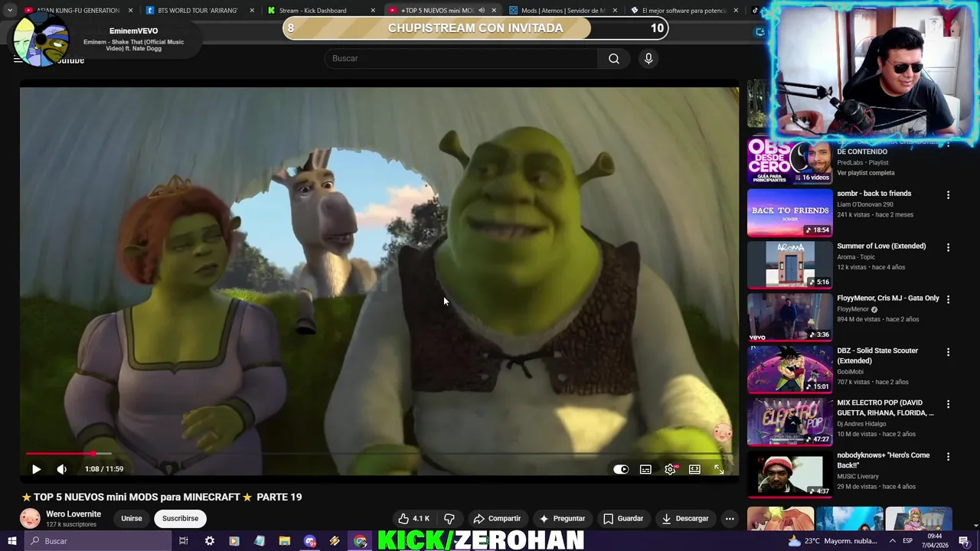This screenshot has height=551, width=980.
Task: Open options for nobodyknows+ 'Hero's Come Back!!'
Action: 948,456
